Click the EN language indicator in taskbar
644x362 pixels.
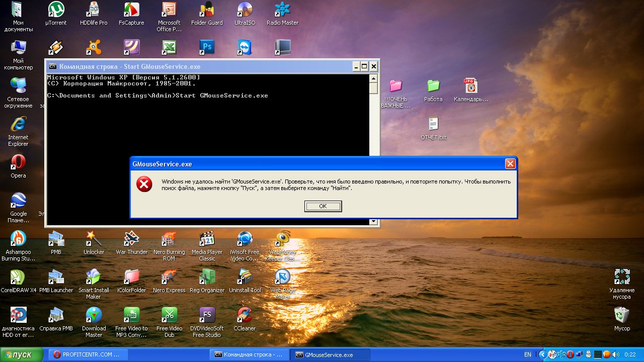click(527, 354)
